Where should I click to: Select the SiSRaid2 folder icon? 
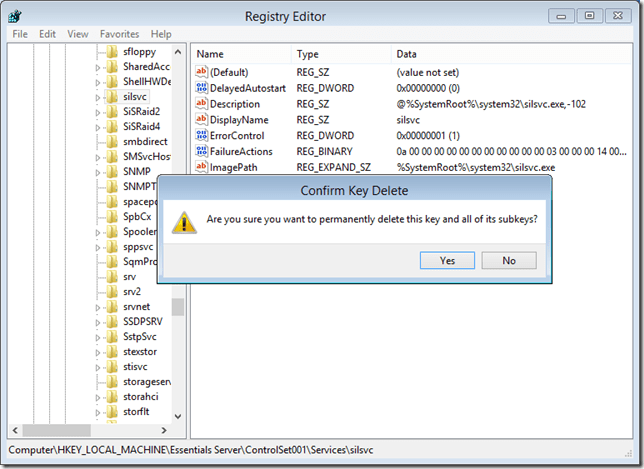click(112, 112)
